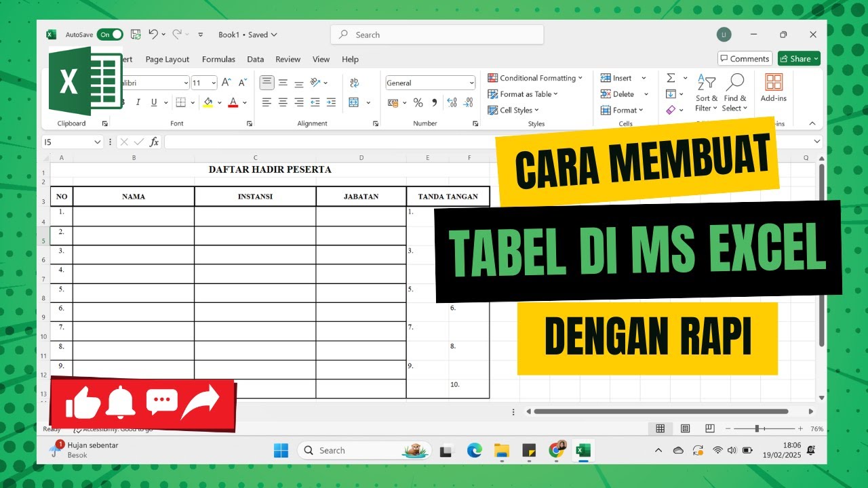The width and height of the screenshot is (868, 488).
Task: Click Increase Font Size icon
Action: click(226, 83)
